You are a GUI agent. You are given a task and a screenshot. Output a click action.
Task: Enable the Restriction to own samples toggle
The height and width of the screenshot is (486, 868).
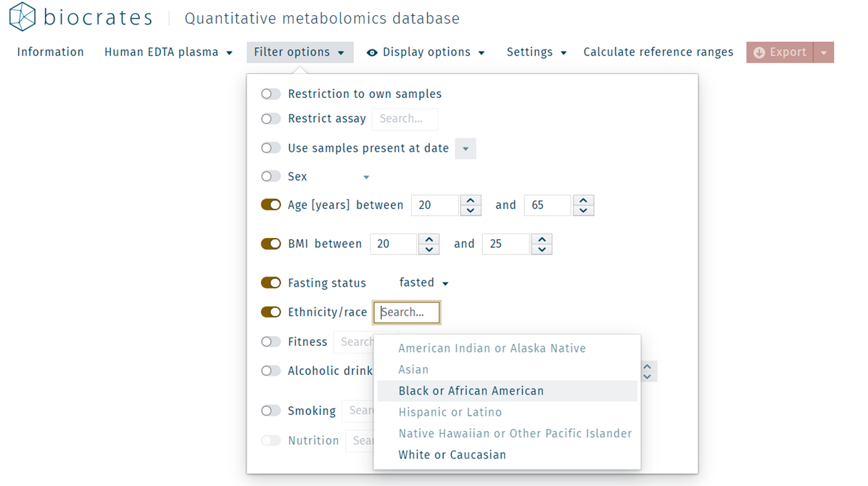point(270,94)
